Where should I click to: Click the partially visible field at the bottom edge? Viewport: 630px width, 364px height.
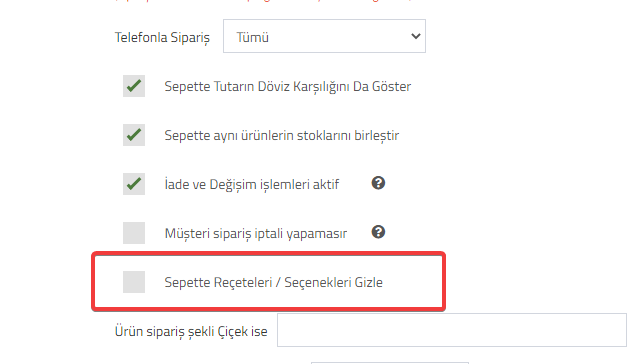coord(390,363)
